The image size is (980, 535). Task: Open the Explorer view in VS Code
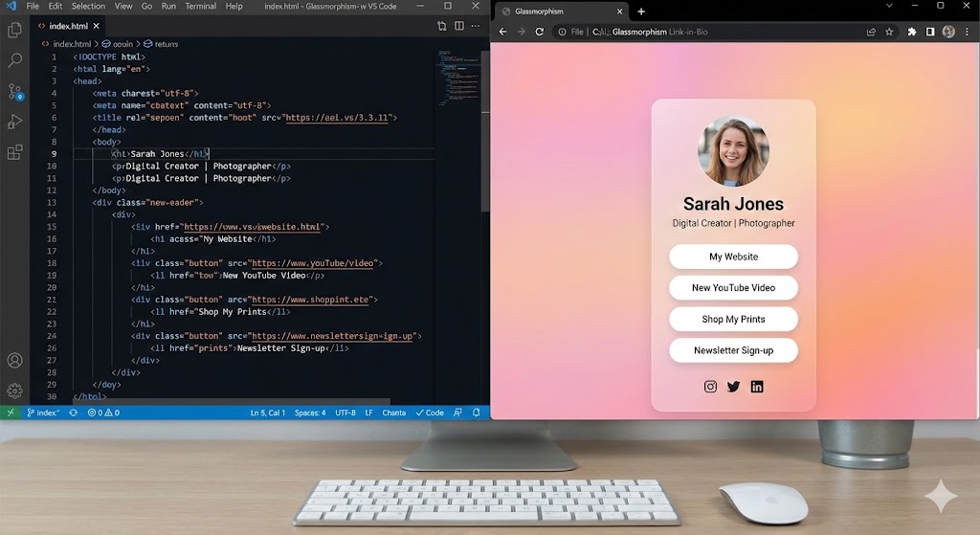point(14,30)
